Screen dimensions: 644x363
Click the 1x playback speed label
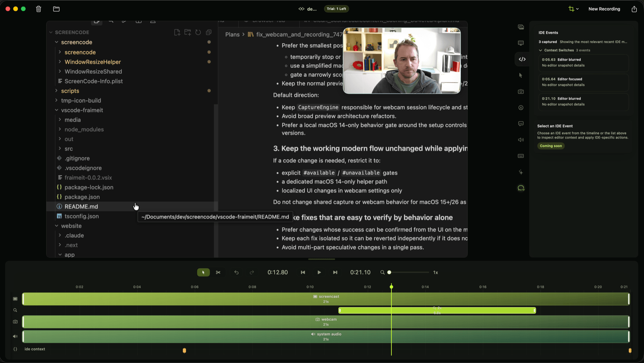(x=436, y=273)
